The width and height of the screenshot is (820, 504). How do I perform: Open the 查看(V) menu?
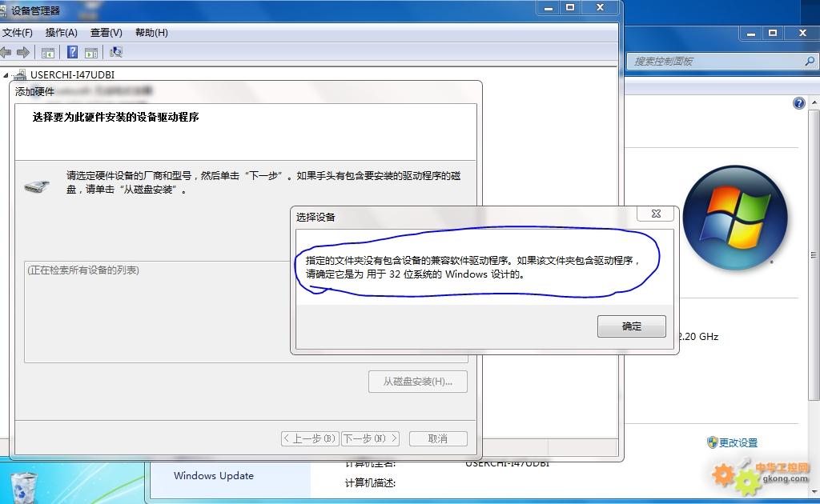click(x=107, y=32)
